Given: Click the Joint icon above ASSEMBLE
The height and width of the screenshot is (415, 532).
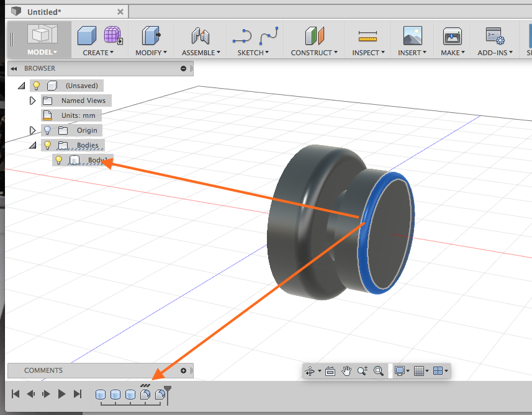Looking at the screenshot, I should pyautogui.click(x=200, y=36).
